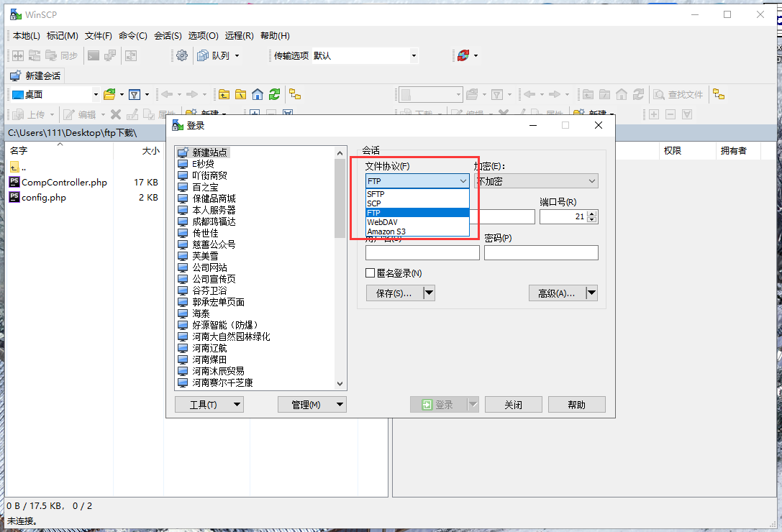Image resolution: width=782 pixels, height=532 pixels.
Task: Click the 登录 login button
Action: 438,404
